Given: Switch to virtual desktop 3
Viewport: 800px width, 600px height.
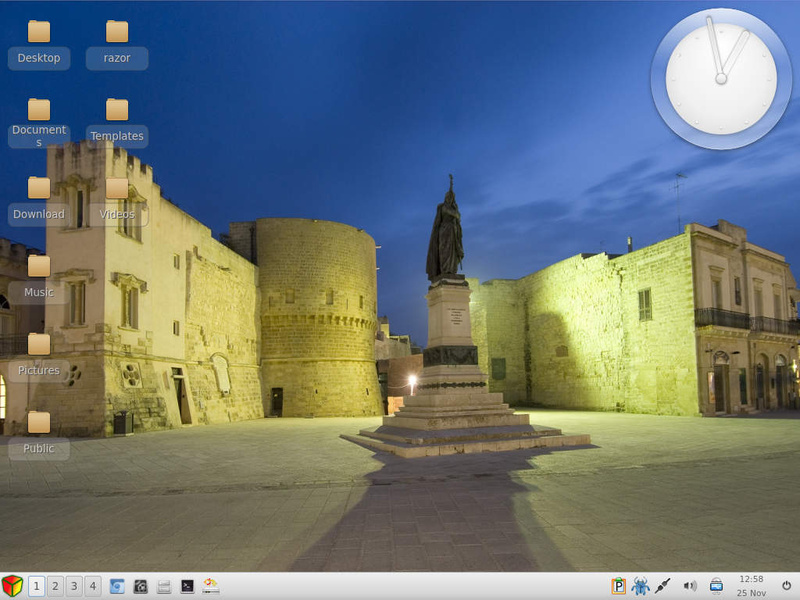Looking at the screenshot, I should 74,586.
